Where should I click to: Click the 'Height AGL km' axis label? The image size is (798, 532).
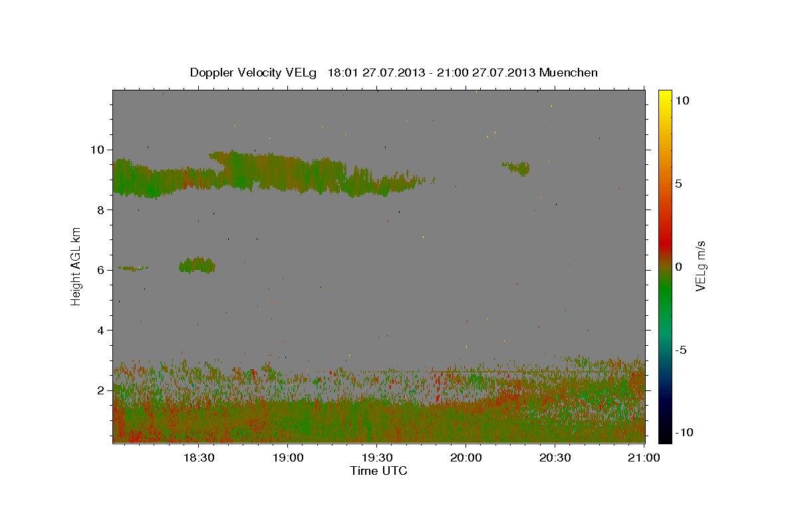(76, 267)
